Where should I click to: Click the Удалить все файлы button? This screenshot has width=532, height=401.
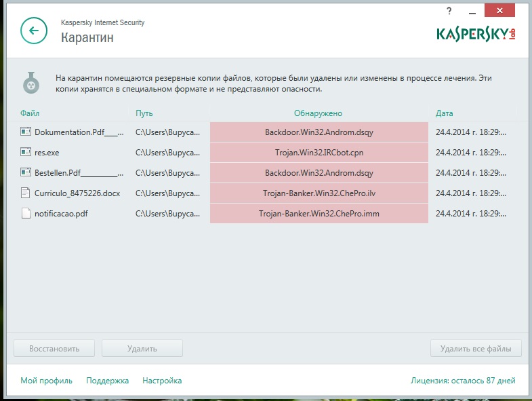tap(476, 348)
